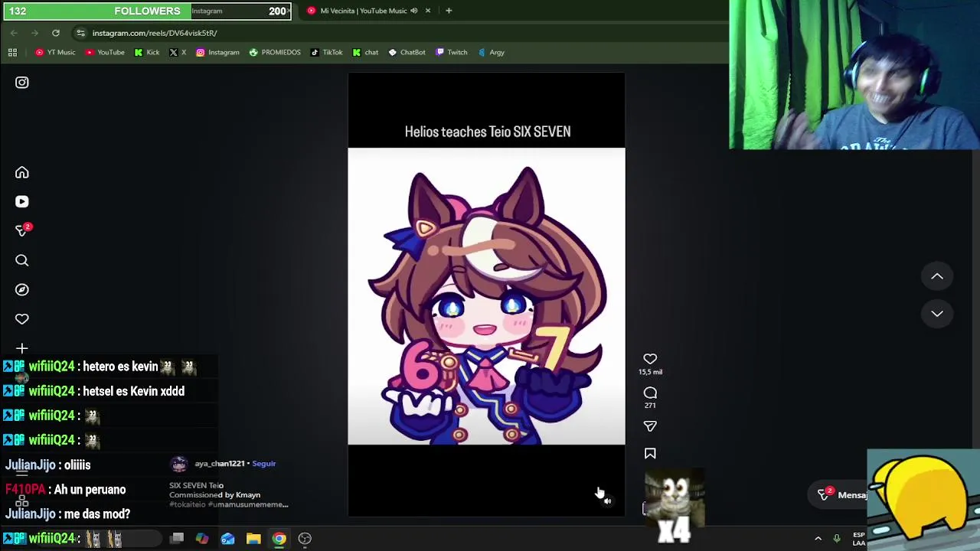The image size is (980, 551).
Task: Open #umamusumememe hashtag link
Action: pos(247,505)
